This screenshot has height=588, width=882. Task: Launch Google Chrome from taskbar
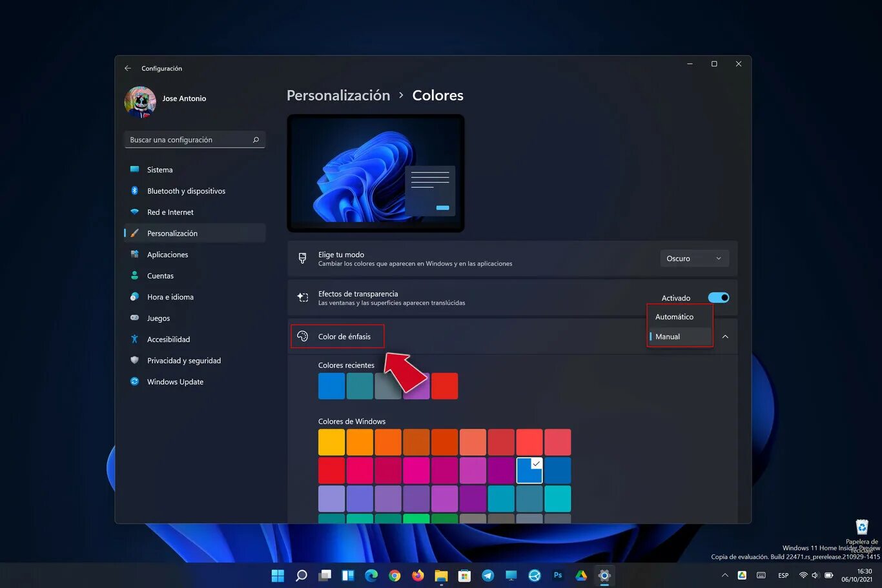(395, 576)
